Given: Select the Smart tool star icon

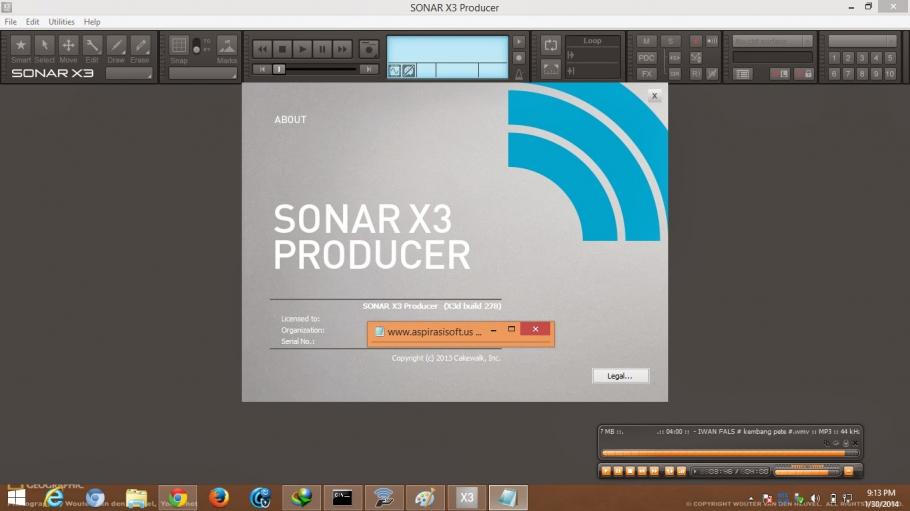Looking at the screenshot, I should point(21,45).
